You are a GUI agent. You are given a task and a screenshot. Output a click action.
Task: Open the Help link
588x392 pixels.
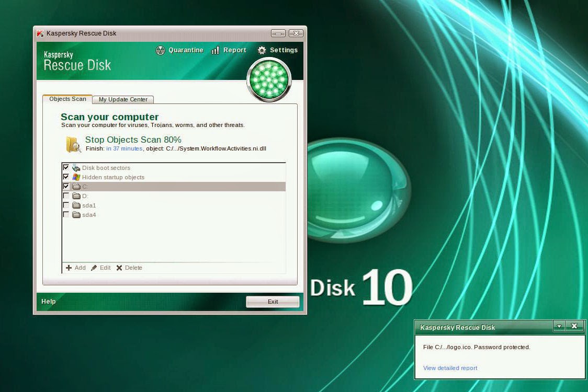pos(48,301)
